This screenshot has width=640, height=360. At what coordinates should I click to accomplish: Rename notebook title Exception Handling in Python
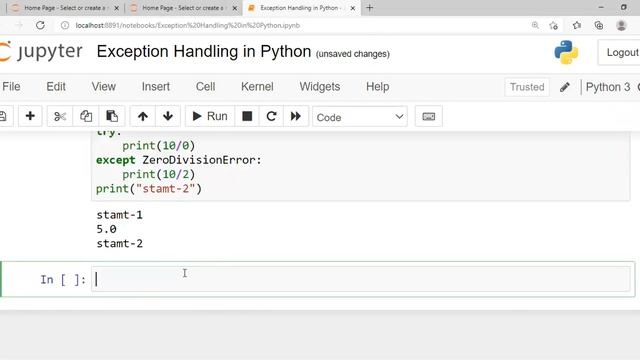(204, 51)
